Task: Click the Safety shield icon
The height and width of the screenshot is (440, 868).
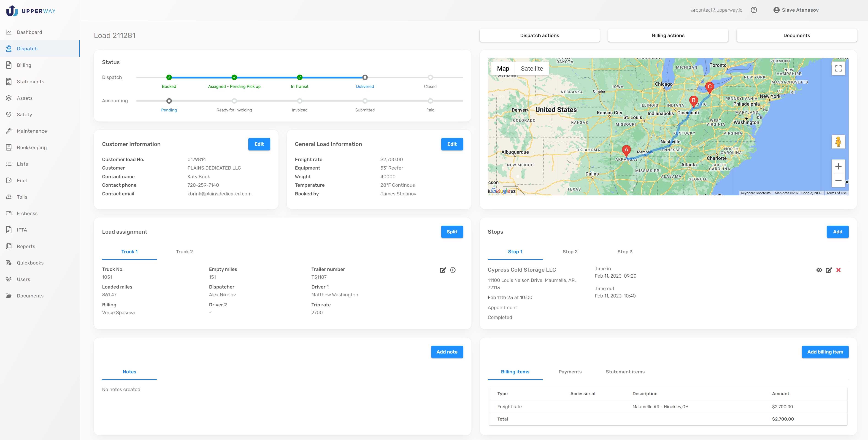Action: click(9, 115)
